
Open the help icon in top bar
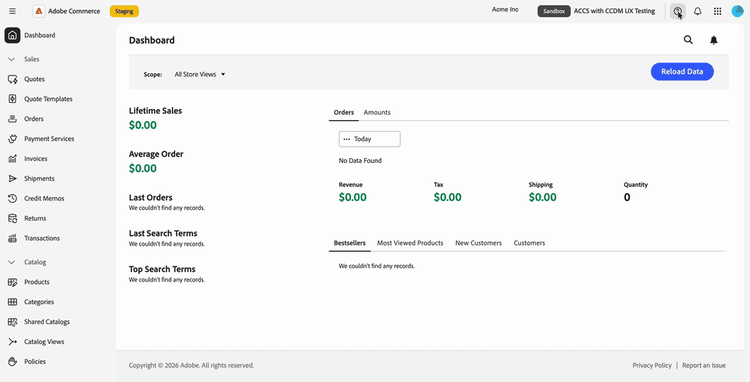677,11
